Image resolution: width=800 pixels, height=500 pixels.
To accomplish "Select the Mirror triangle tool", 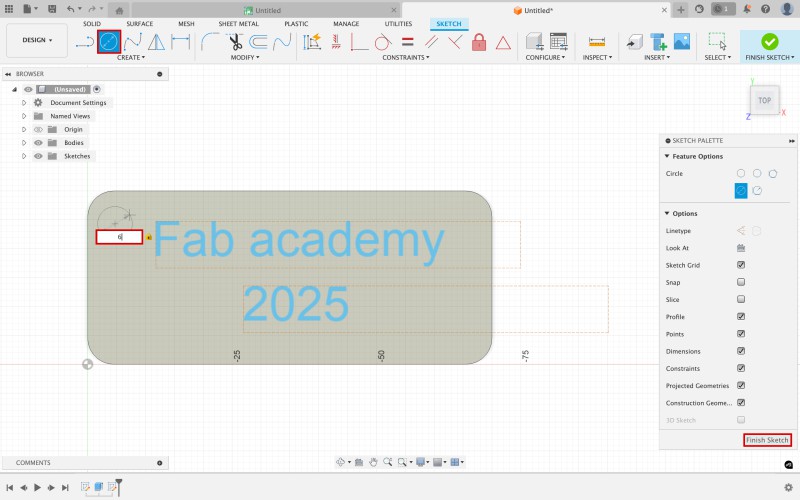I will [156, 42].
